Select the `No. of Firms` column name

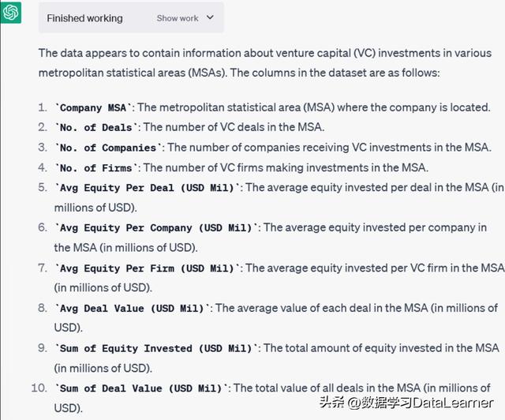tap(97, 167)
